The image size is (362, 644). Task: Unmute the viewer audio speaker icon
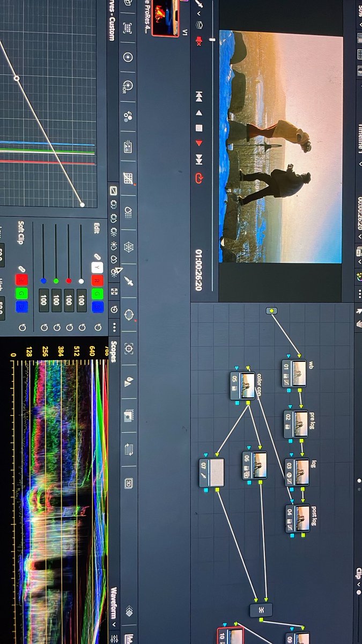point(199,41)
